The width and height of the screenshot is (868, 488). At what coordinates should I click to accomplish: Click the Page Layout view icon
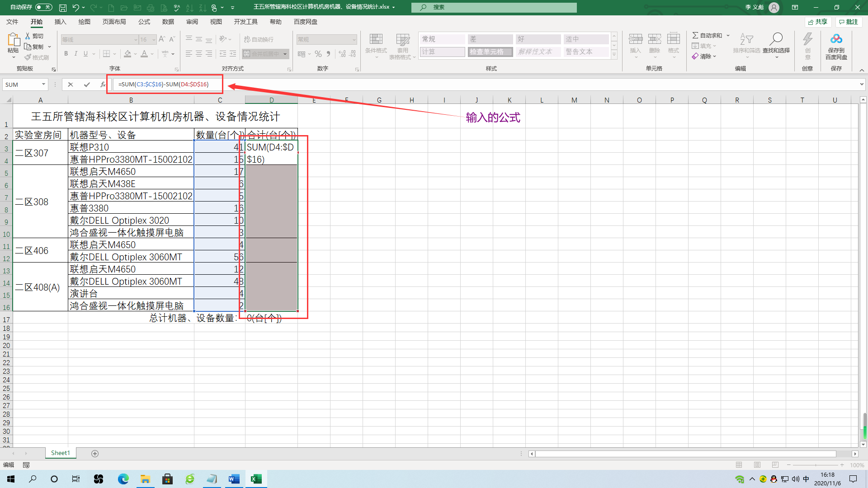[x=757, y=465]
